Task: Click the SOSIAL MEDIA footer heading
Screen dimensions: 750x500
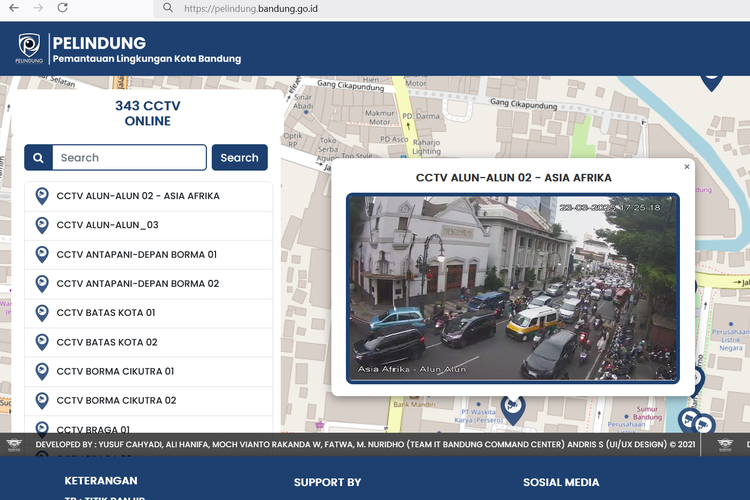Action: coord(561,483)
